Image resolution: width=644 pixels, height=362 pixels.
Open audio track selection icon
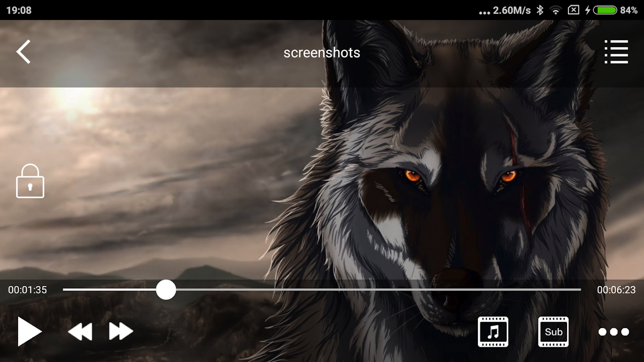pyautogui.click(x=493, y=332)
